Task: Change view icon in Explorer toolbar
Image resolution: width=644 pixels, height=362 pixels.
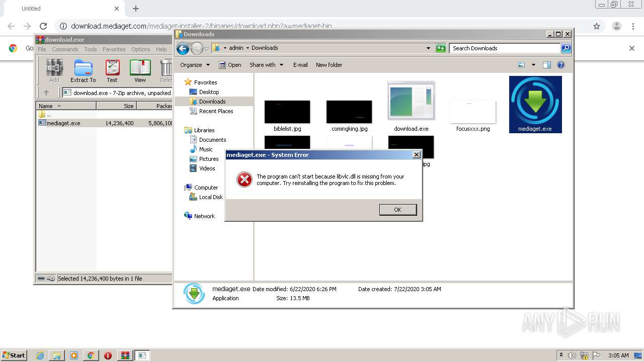Action: [x=521, y=65]
